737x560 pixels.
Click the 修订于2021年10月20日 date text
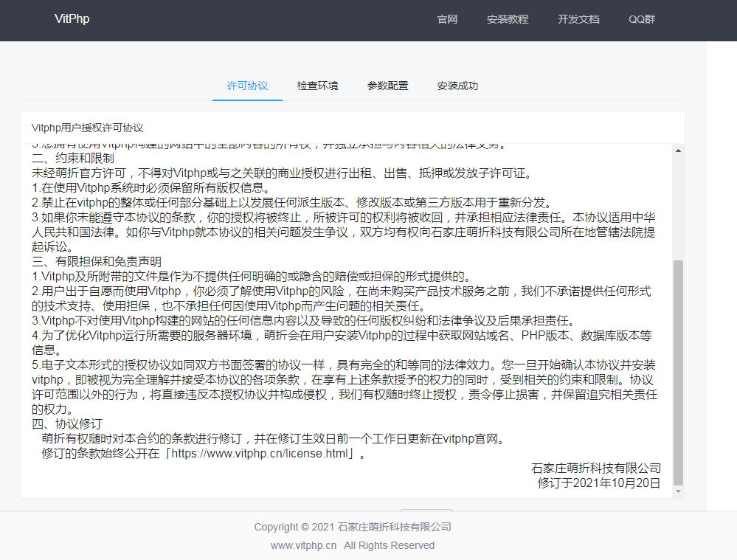(599, 483)
